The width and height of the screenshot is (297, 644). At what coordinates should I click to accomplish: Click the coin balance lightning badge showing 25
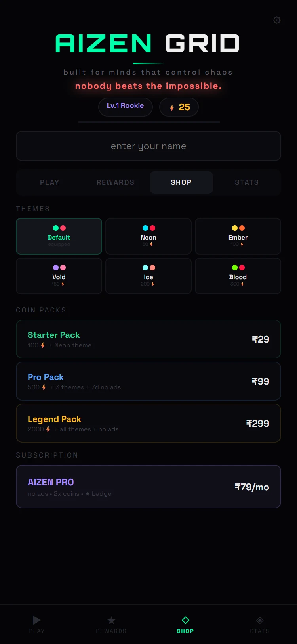(x=179, y=107)
